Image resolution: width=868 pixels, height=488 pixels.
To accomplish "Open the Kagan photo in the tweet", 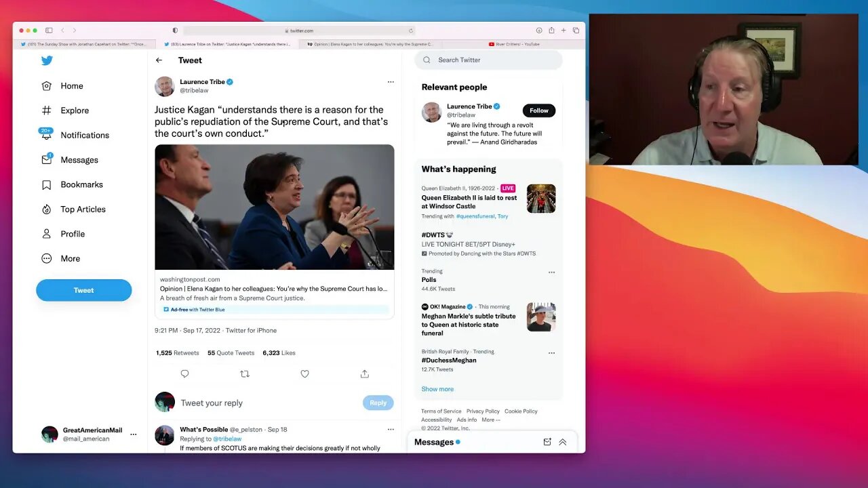I will 275,207.
